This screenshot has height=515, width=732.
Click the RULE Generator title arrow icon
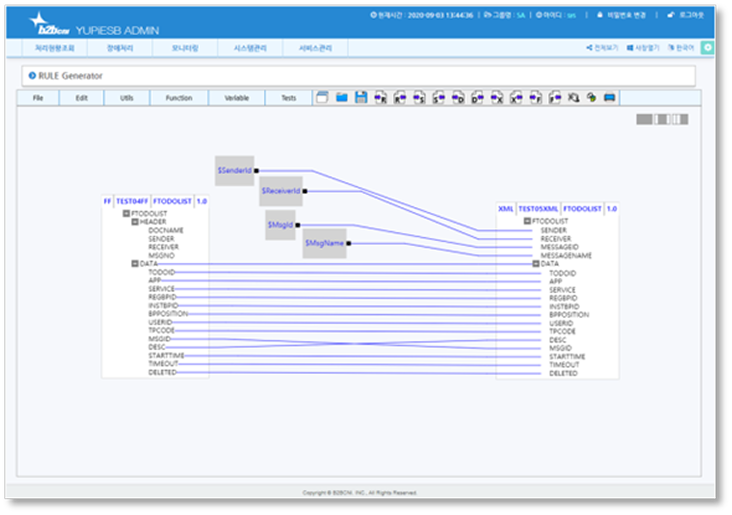pos(32,75)
